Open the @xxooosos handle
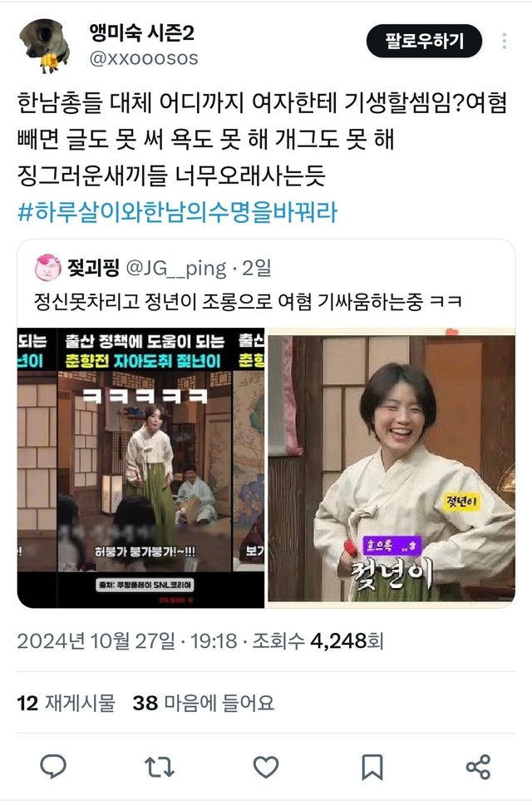Viewport: 532px width, 806px height. 144,58
